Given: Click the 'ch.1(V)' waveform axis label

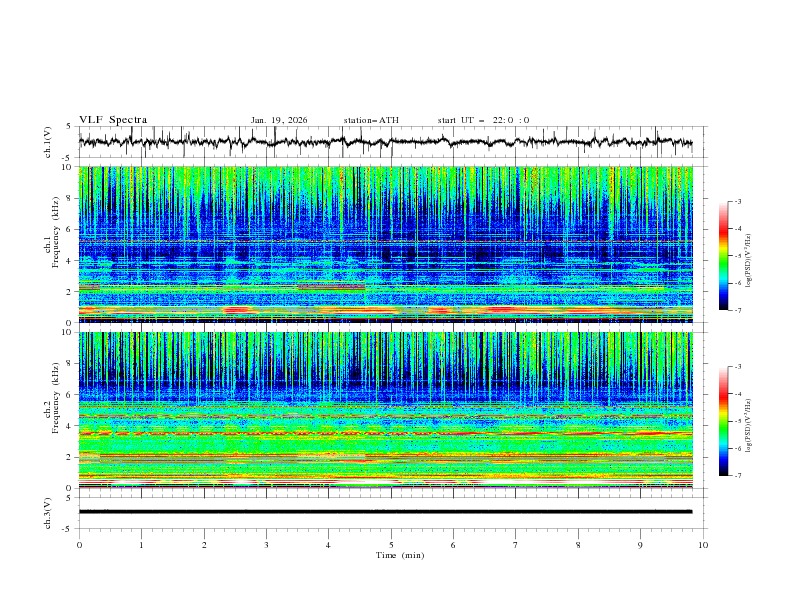Looking at the screenshot, I should (x=48, y=142).
